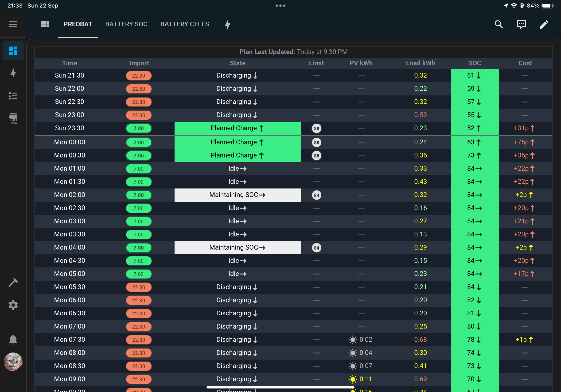Click the edit dashboard pencil icon
Viewport: 561px width, 392px height.
pyautogui.click(x=544, y=24)
